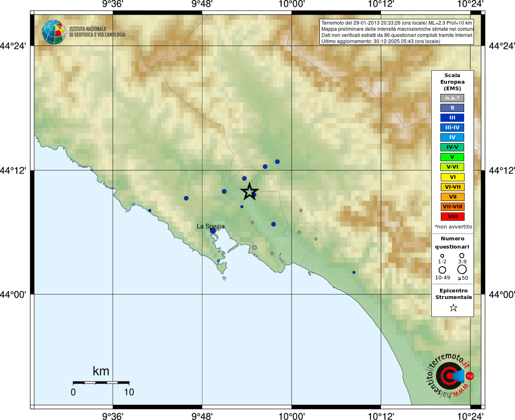Click the epicenter star symbol in legend

(453, 308)
